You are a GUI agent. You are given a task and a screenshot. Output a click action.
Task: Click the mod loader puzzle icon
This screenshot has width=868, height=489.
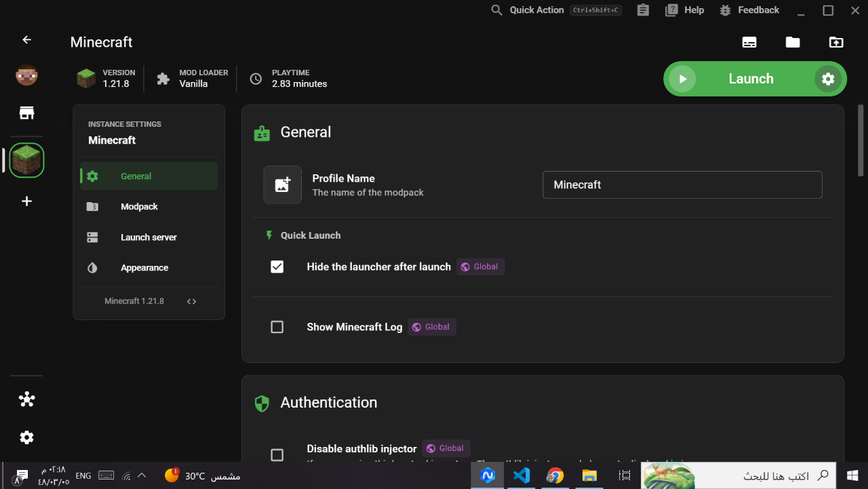pyautogui.click(x=163, y=79)
